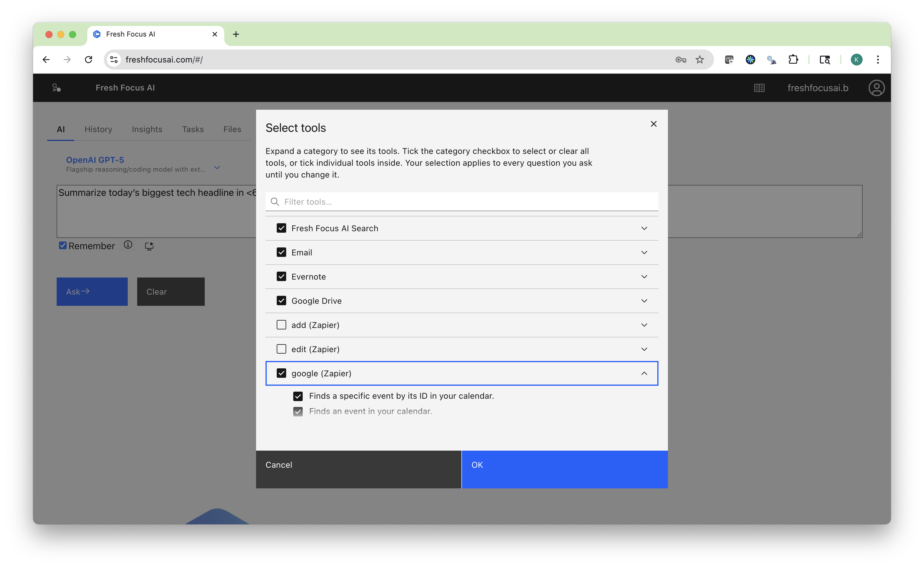The width and height of the screenshot is (924, 568).
Task: Open the browser extensions puzzle icon
Action: [x=794, y=59]
